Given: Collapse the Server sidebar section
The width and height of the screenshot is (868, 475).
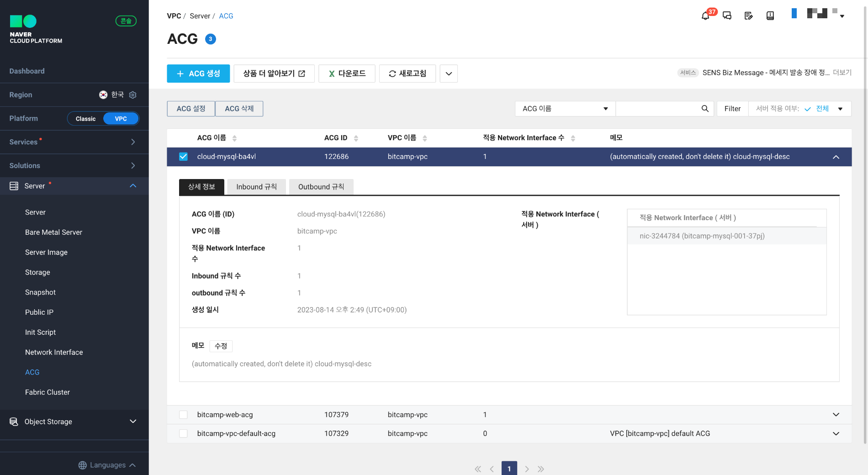Looking at the screenshot, I should click(x=133, y=186).
